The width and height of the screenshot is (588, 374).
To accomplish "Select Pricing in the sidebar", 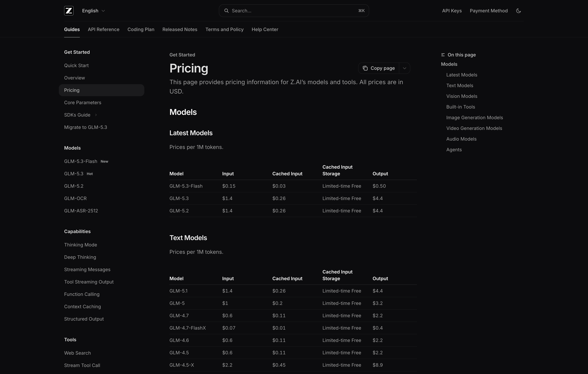I will 101,90.
